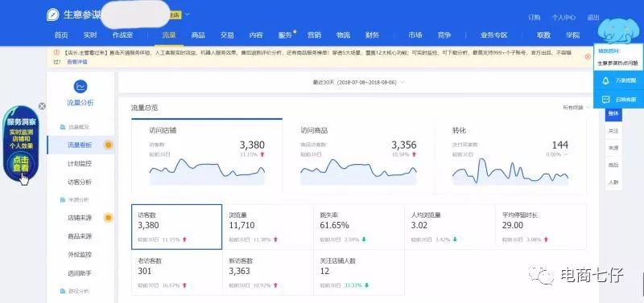Image resolution: width=644 pixels, height=303 pixels.
Task: Jump to 人群 in right anchor menu
Action: pyautogui.click(x=613, y=182)
